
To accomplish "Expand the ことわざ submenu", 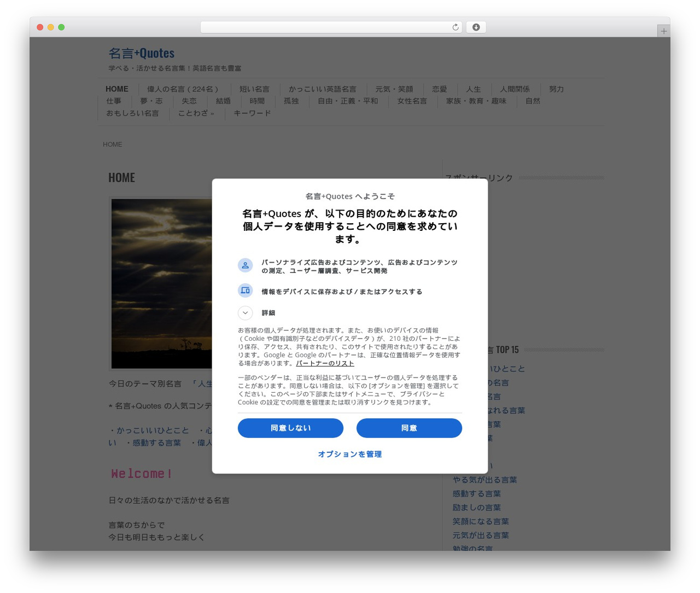I will [196, 113].
